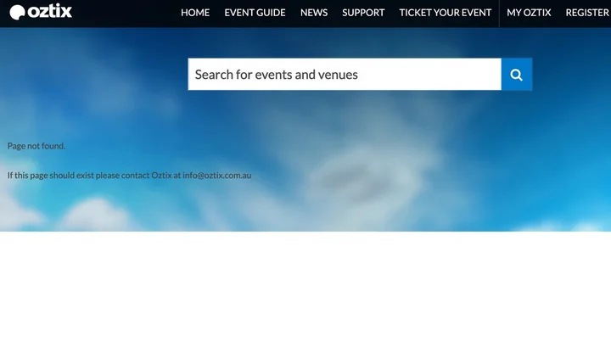Click the 'Page not found.' message text
611x364 pixels.
(x=36, y=146)
